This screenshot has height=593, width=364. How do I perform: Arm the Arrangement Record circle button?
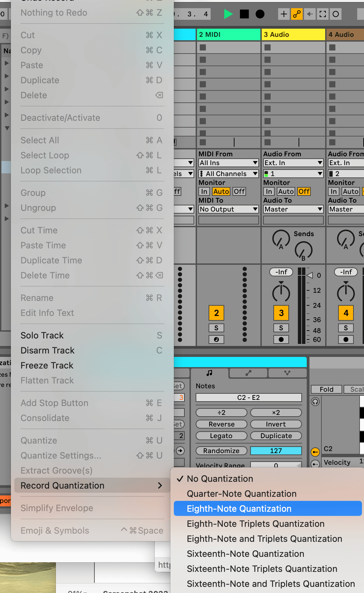click(260, 14)
